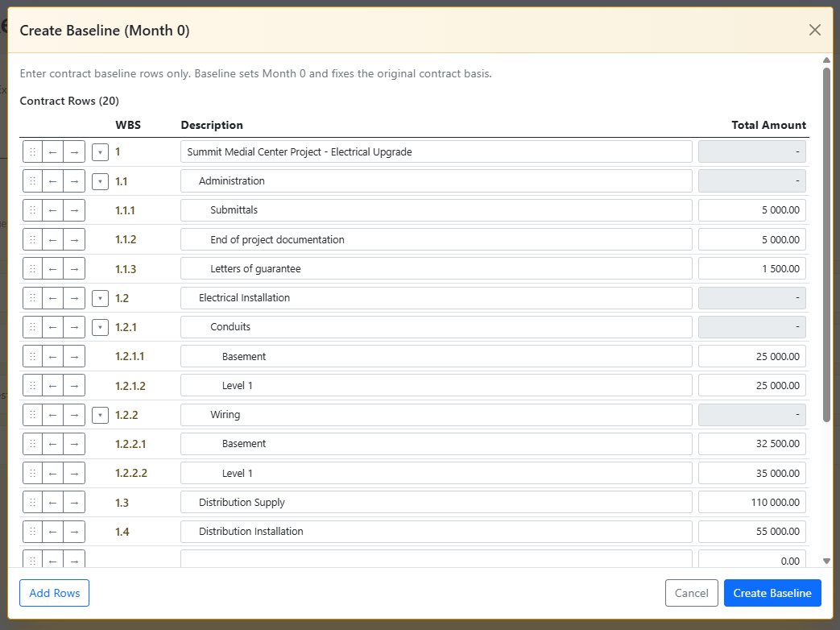This screenshot has height=630, width=840.
Task: Edit the End of project documentation description
Action: (x=436, y=239)
